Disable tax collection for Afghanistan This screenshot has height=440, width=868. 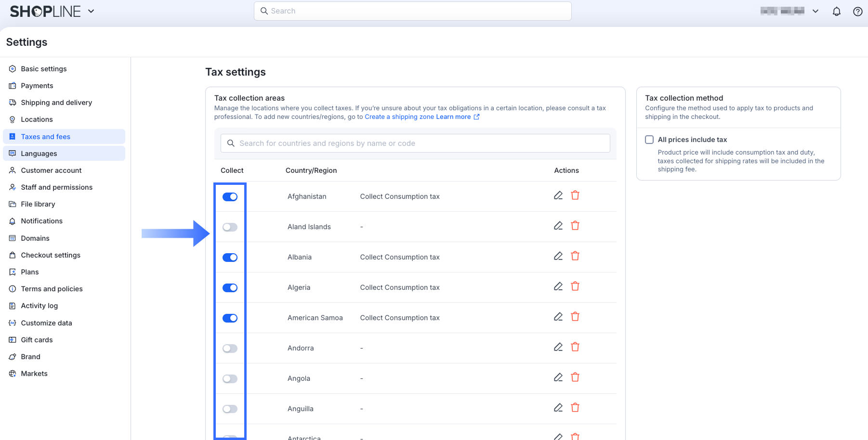coord(230,197)
